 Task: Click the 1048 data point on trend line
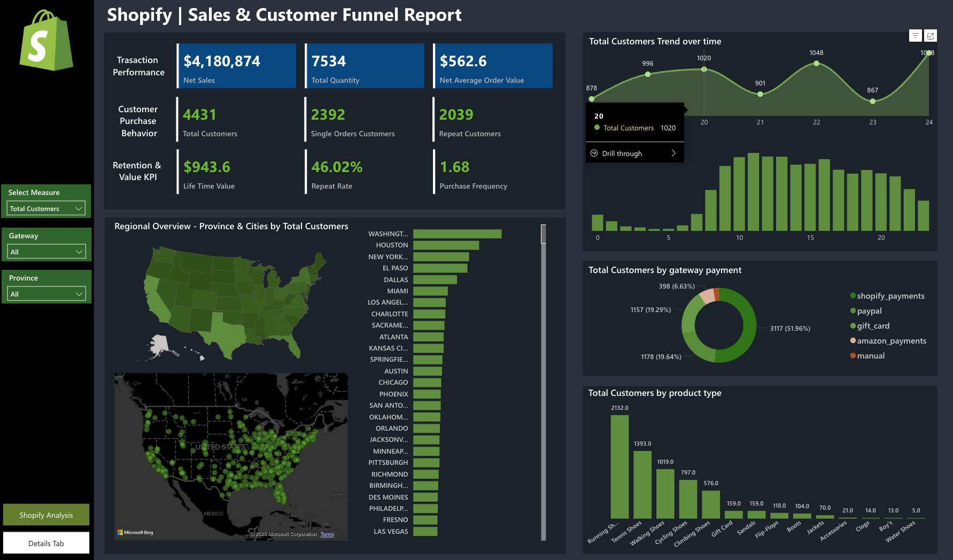[x=816, y=64]
